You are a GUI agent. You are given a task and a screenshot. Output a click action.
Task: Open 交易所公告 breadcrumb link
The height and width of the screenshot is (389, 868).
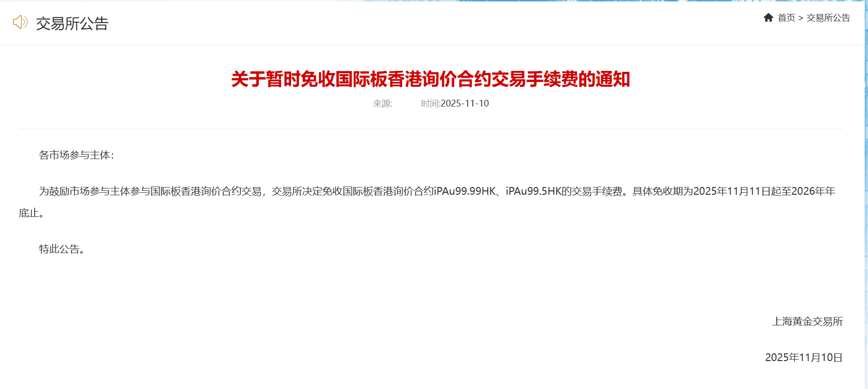coord(828,18)
